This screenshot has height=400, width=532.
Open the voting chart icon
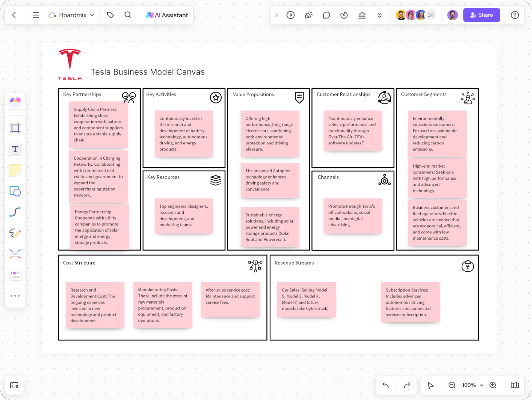coord(362,15)
